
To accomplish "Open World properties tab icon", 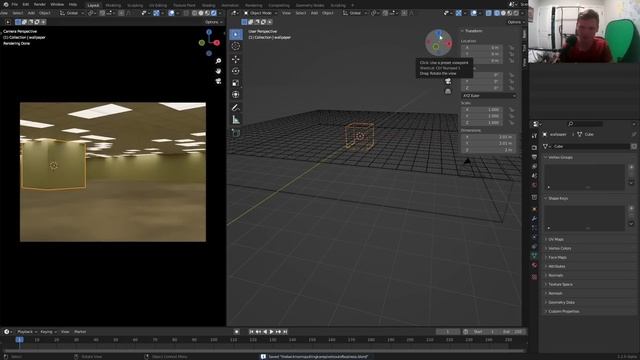I will [x=534, y=185].
